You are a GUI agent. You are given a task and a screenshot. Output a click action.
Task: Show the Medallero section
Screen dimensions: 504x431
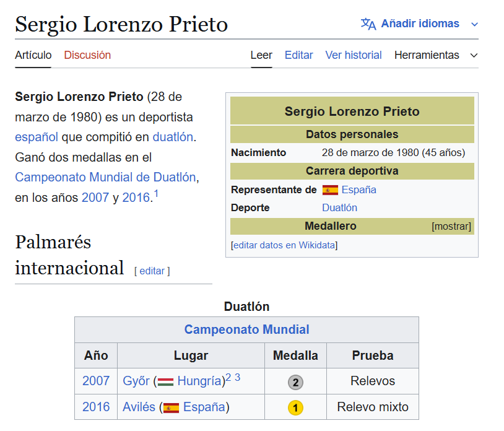tap(451, 226)
